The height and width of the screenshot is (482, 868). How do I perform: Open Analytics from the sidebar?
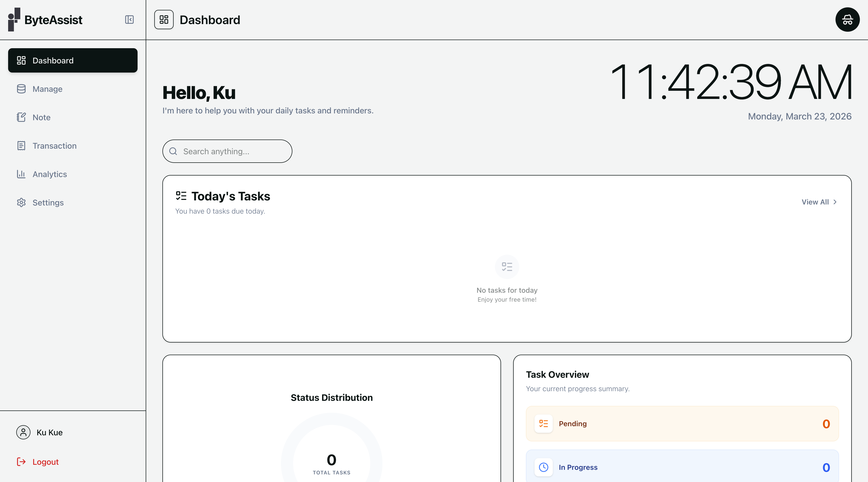[x=73, y=174]
